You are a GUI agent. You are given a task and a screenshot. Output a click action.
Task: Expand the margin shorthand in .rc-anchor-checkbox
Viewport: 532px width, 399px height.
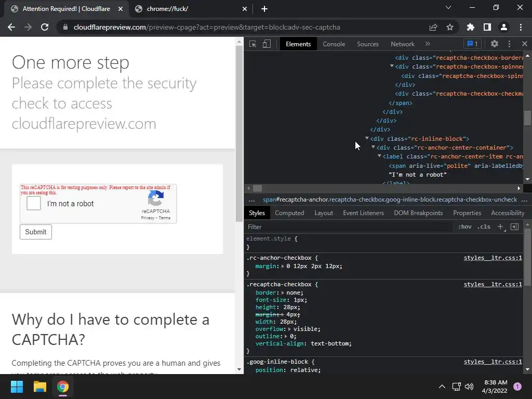283,267
